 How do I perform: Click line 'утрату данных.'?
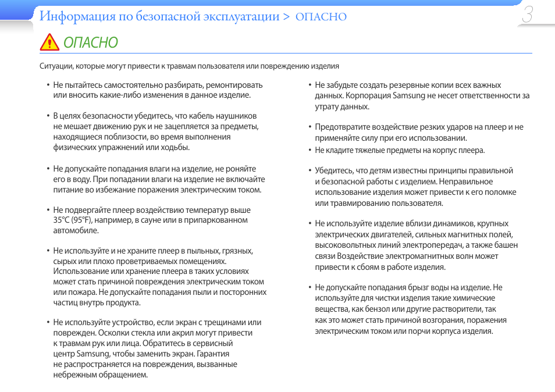click(x=342, y=106)
